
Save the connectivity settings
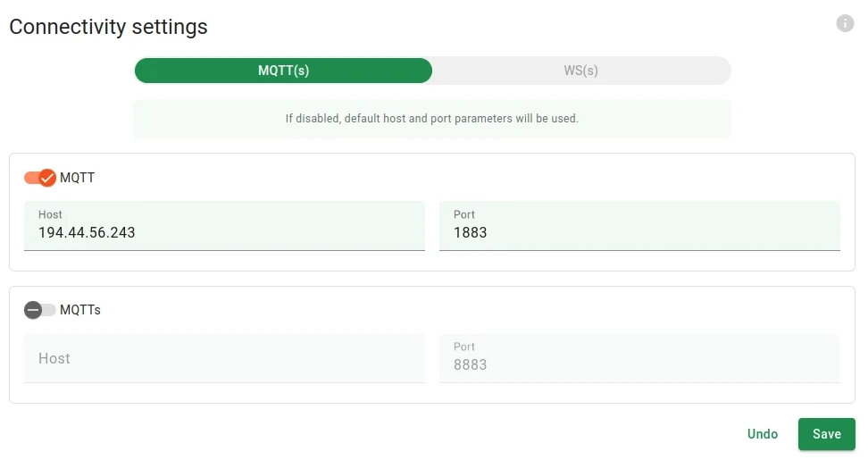[x=827, y=434]
